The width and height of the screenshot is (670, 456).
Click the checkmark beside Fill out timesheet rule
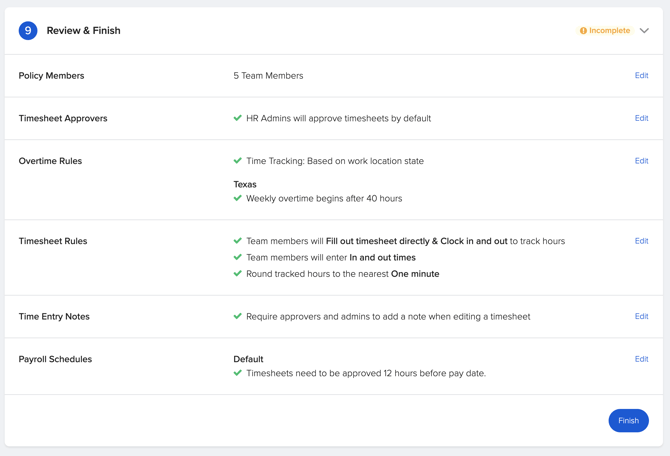tap(238, 241)
